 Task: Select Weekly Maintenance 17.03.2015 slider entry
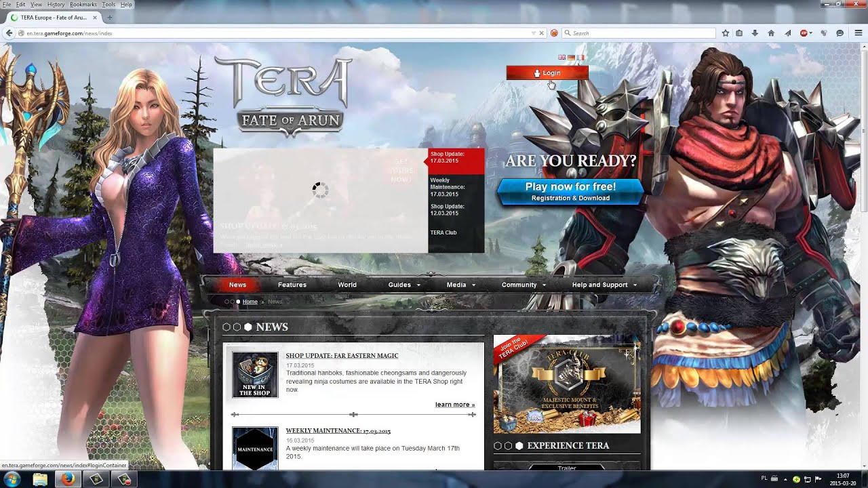[x=456, y=187]
